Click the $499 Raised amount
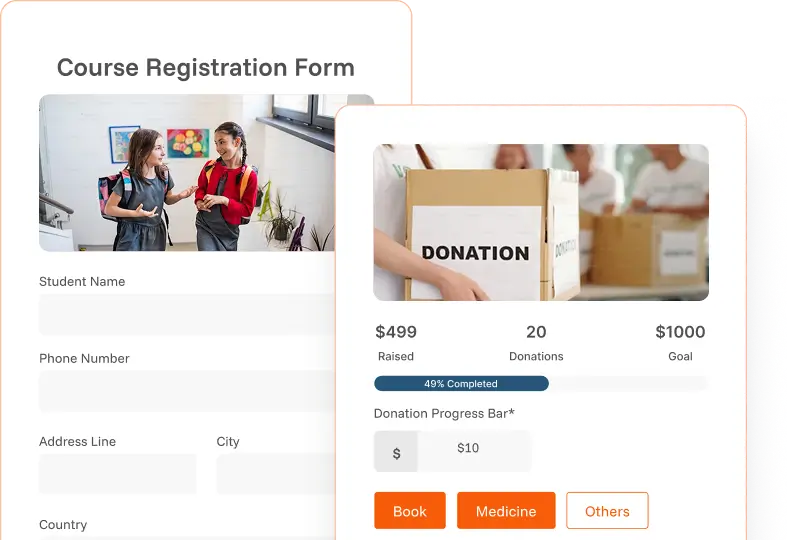Image resolution: width=787 pixels, height=540 pixels. [x=396, y=332]
